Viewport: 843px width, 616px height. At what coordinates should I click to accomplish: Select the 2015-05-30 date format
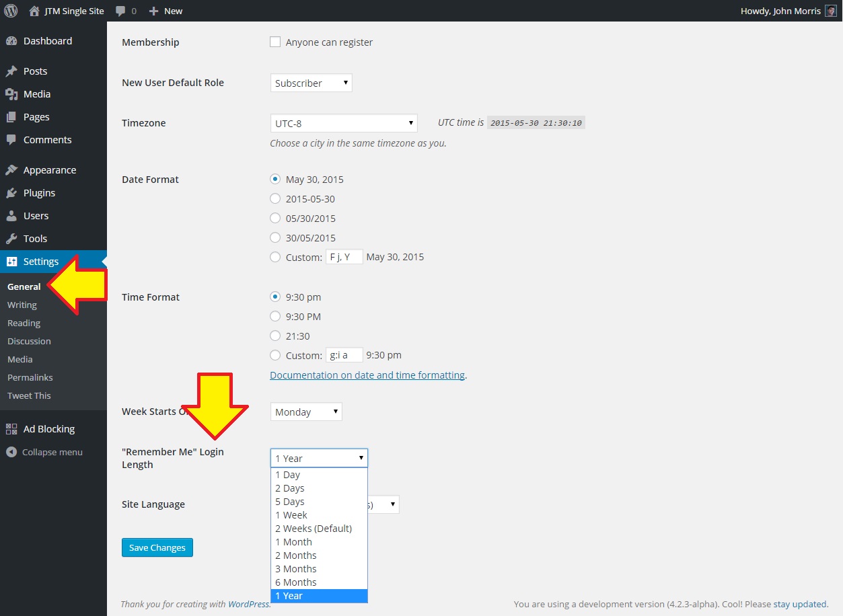click(x=275, y=198)
